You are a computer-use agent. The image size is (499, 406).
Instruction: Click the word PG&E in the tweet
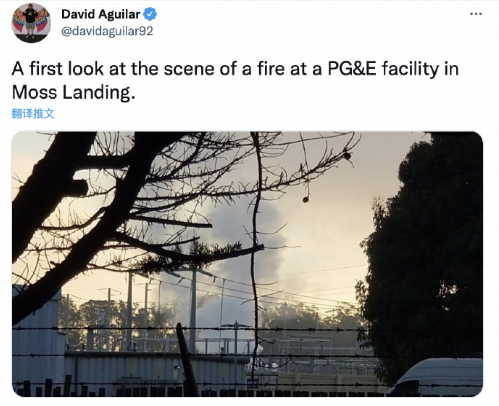352,69
